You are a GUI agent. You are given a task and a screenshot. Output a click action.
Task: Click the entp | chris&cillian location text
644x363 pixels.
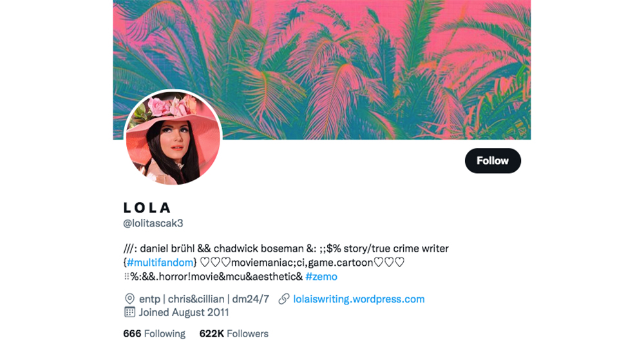pyautogui.click(x=204, y=299)
